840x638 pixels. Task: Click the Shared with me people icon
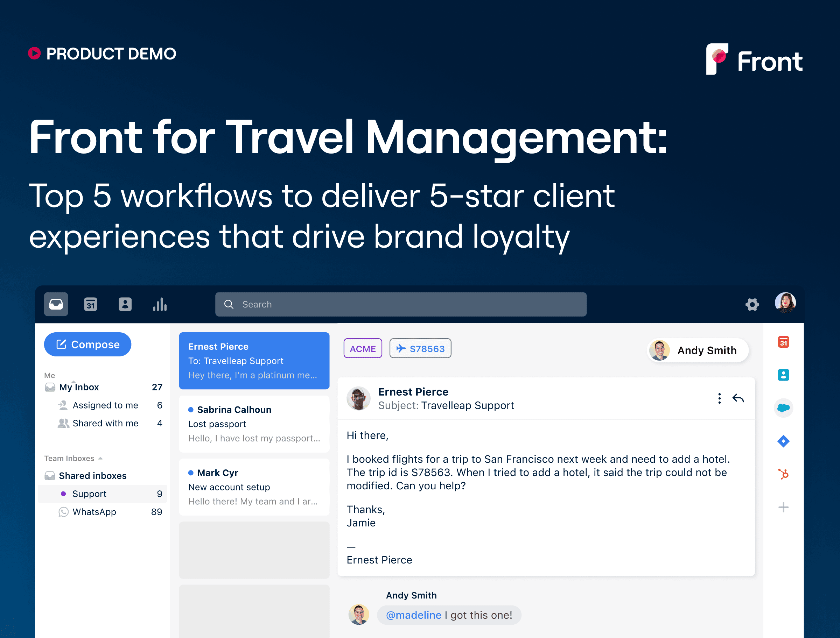[63, 423]
